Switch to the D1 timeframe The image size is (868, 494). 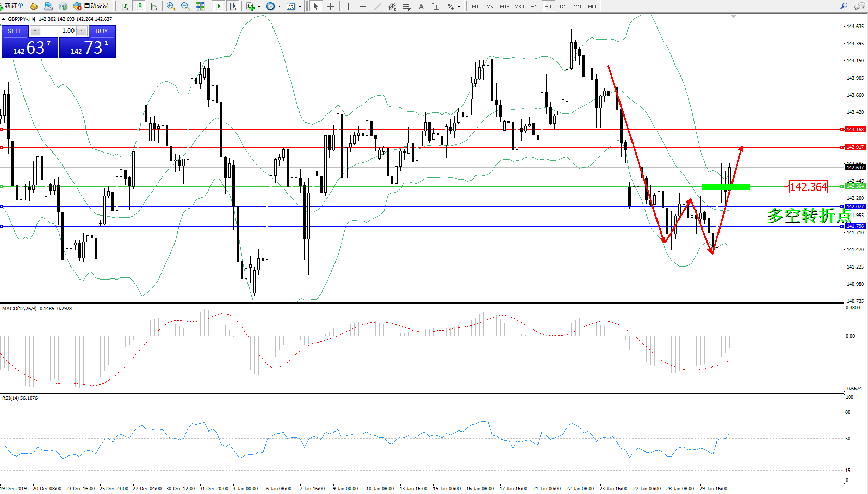(563, 6)
